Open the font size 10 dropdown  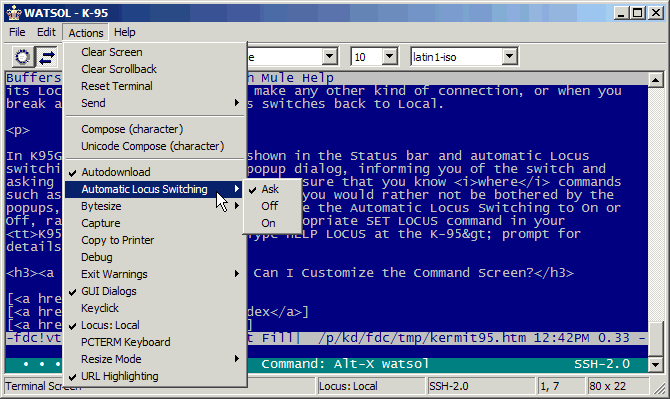[389, 56]
